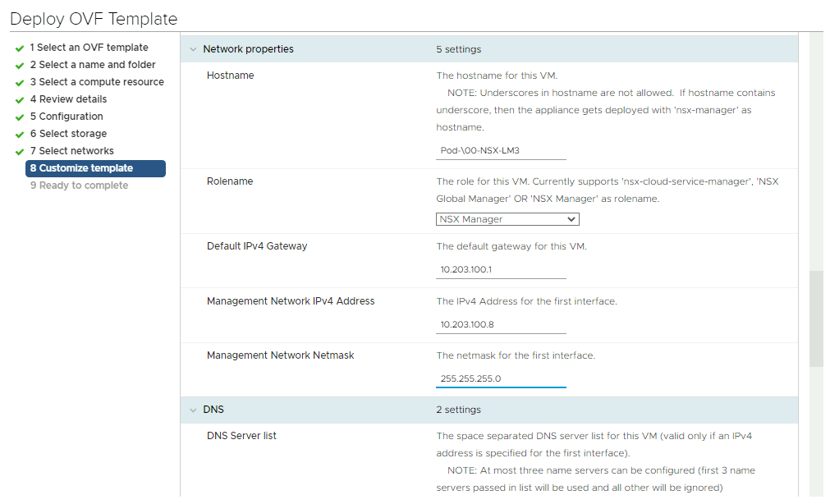830x504 pixels.
Task: Go to step 1 Select an OVF template
Action: (89, 48)
